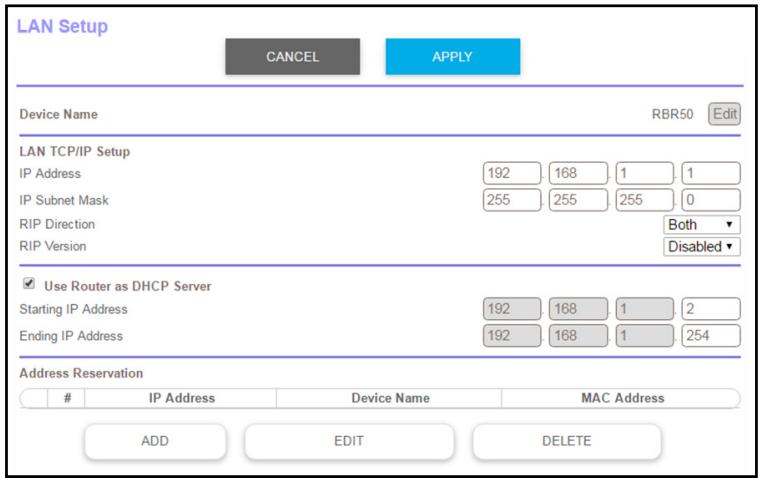The width and height of the screenshot is (762, 478).
Task: Click the first IP Address octet field 192
Action: pyautogui.click(x=512, y=173)
